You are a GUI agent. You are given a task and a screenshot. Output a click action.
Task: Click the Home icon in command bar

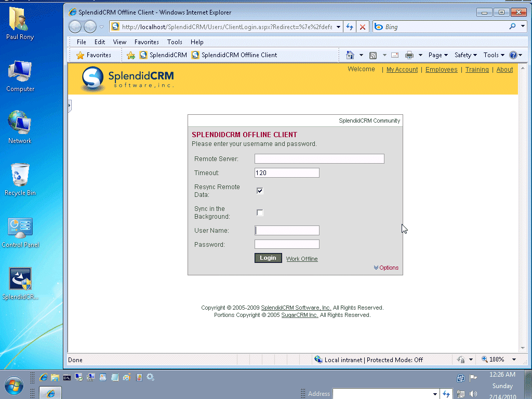click(350, 55)
